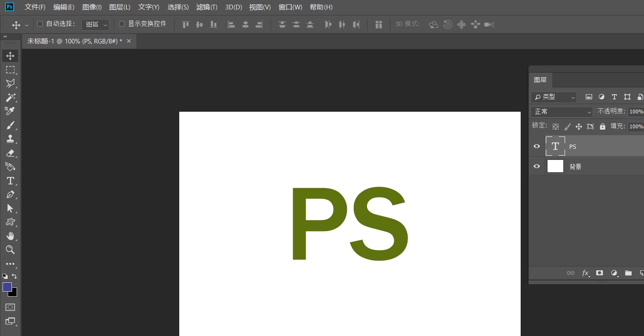The height and width of the screenshot is (336, 644).
Task: Select the Zoom magnifier tool
Action: point(10,250)
